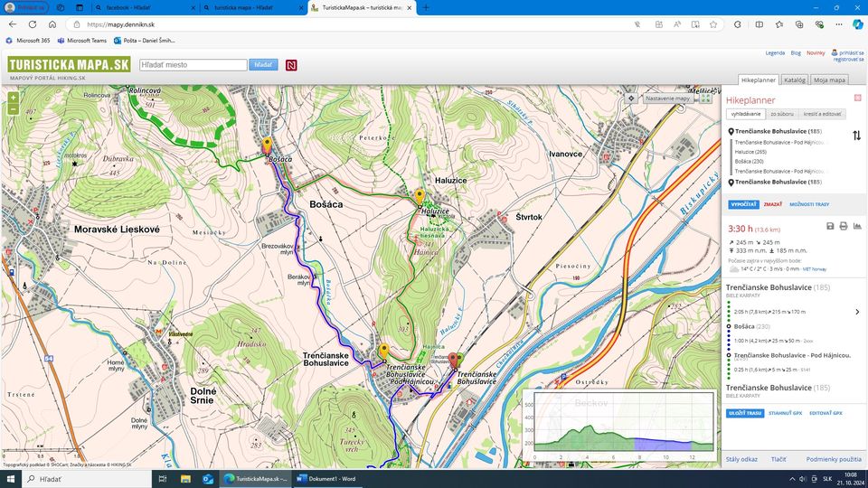
Task: Click the TuristickaMapa.sk logo
Action: [70, 65]
